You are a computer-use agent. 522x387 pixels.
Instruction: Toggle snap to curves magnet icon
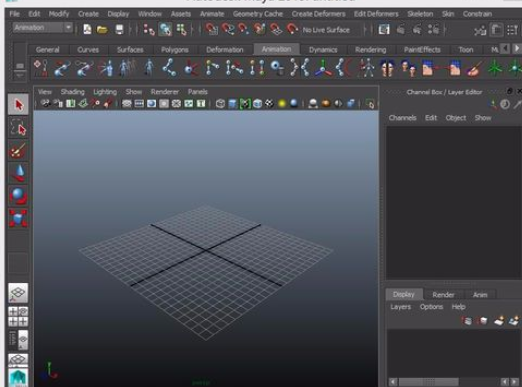point(228,29)
